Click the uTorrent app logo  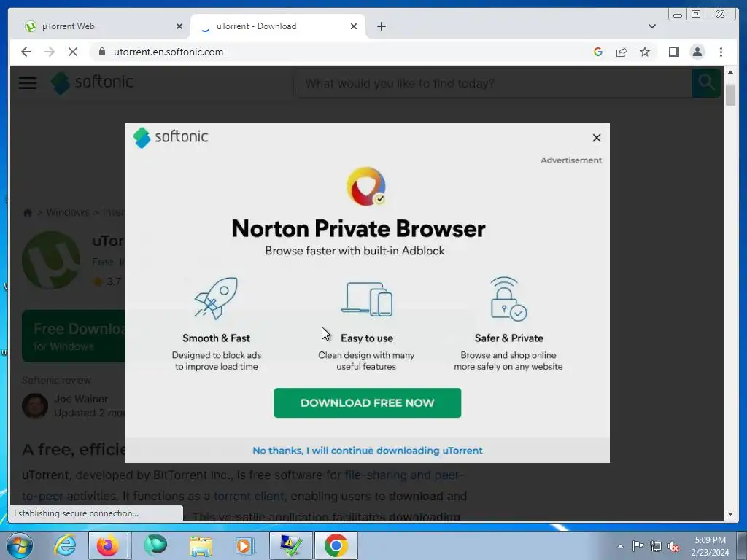[51, 260]
